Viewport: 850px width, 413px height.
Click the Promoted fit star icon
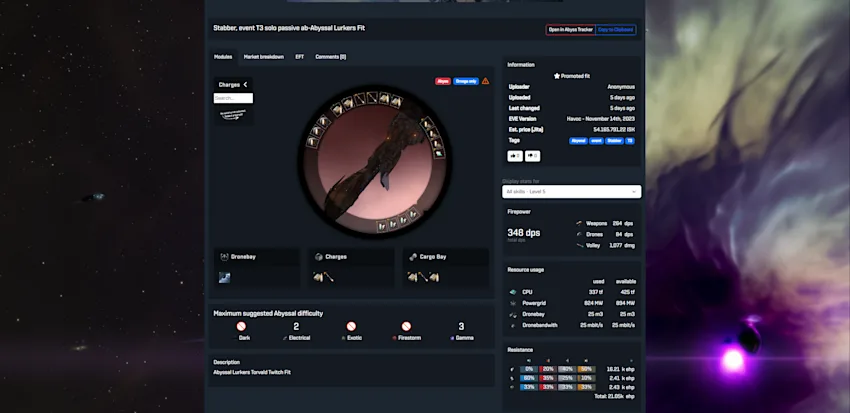click(557, 76)
